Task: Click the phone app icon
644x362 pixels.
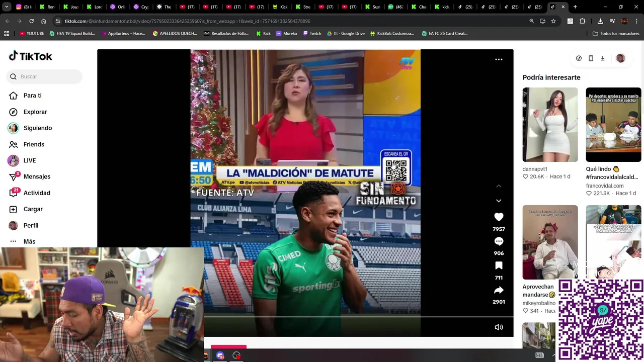Action: [591, 58]
